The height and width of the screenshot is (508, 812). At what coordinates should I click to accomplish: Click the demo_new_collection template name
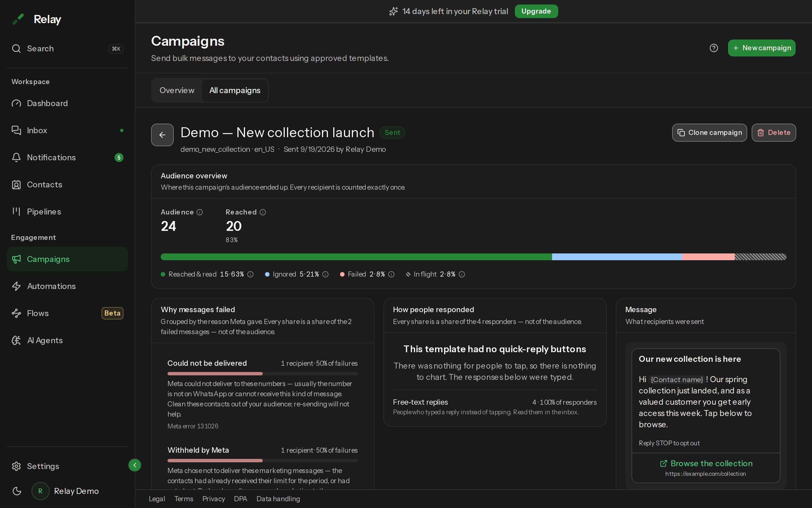click(x=215, y=149)
